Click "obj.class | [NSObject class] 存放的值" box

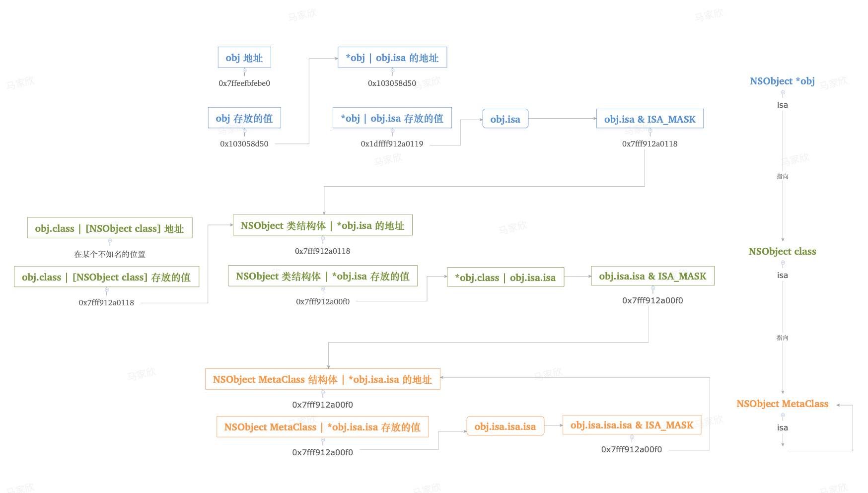[x=106, y=277]
